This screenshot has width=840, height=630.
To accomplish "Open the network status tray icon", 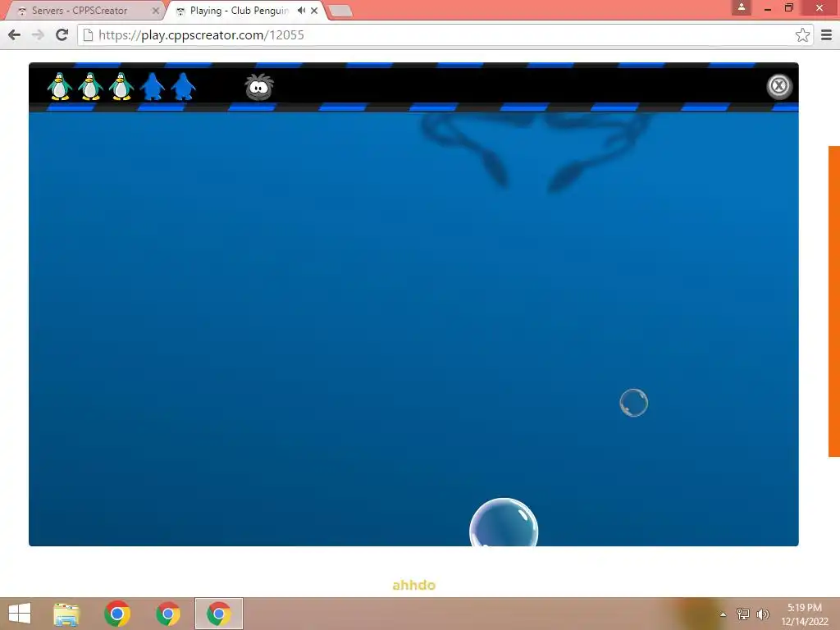I will (x=743, y=614).
